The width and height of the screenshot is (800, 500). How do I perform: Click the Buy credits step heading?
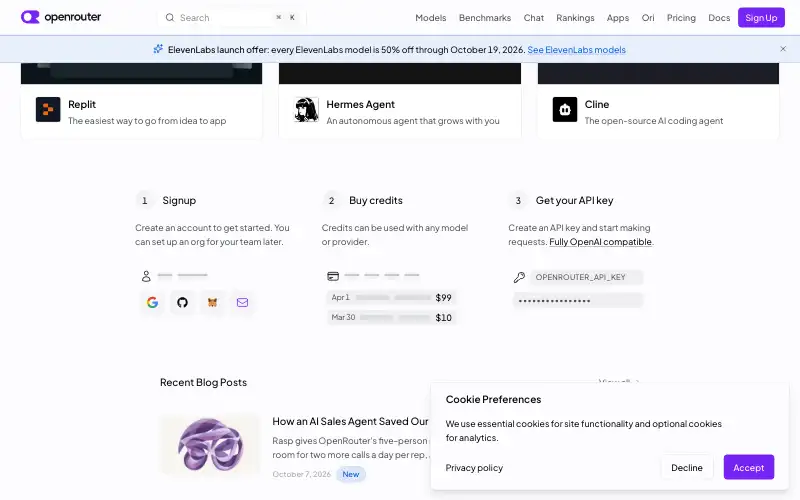tap(376, 201)
